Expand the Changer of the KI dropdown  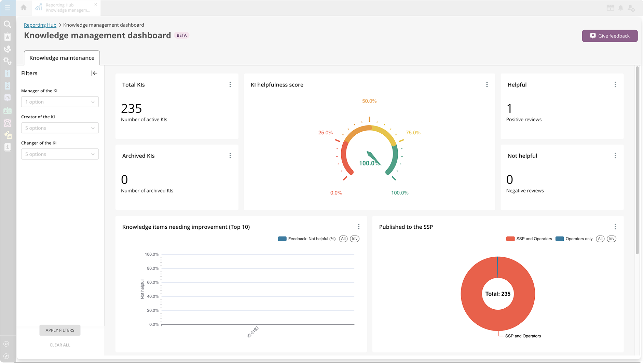point(60,154)
